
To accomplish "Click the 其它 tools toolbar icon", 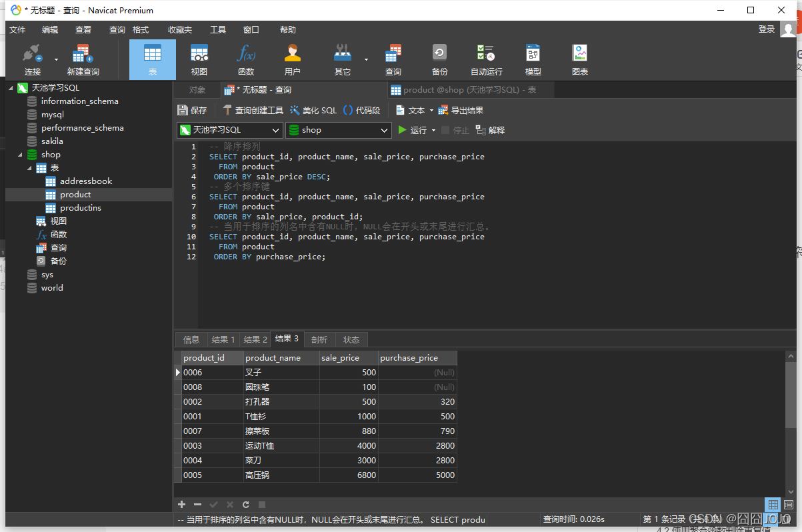I will tap(343, 59).
